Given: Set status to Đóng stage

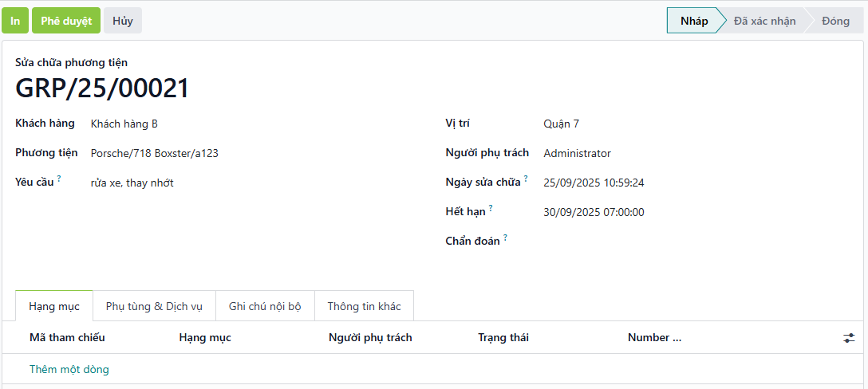Looking at the screenshot, I should click(835, 21).
